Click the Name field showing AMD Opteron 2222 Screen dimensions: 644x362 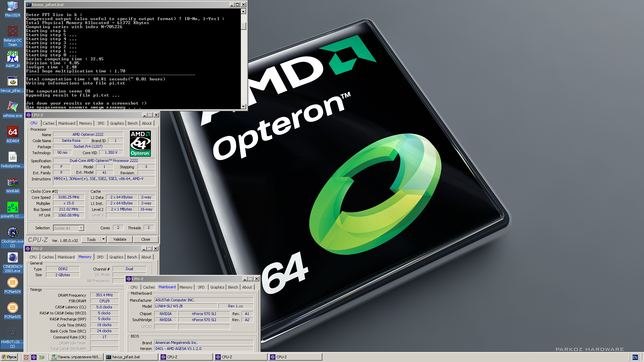coord(88,134)
